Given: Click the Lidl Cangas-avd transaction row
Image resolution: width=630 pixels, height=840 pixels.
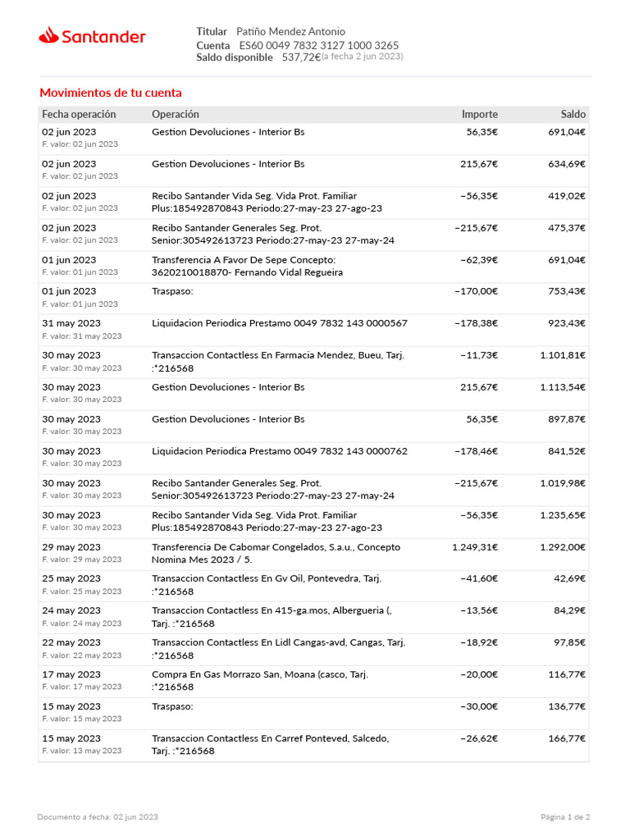Looking at the screenshot, I should click(x=314, y=649).
